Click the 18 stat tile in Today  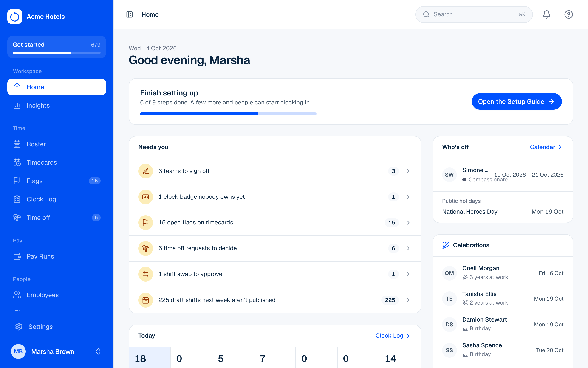pyautogui.click(x=150, y=358)
